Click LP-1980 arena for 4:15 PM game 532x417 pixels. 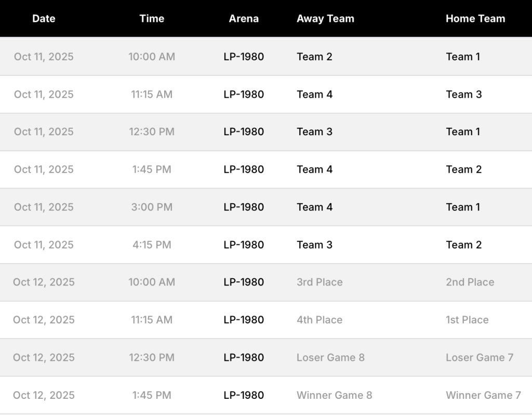point(244,245)
